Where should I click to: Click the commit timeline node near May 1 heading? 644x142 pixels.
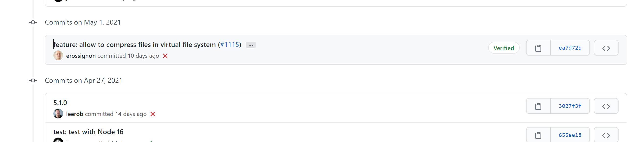click(33, 22)
